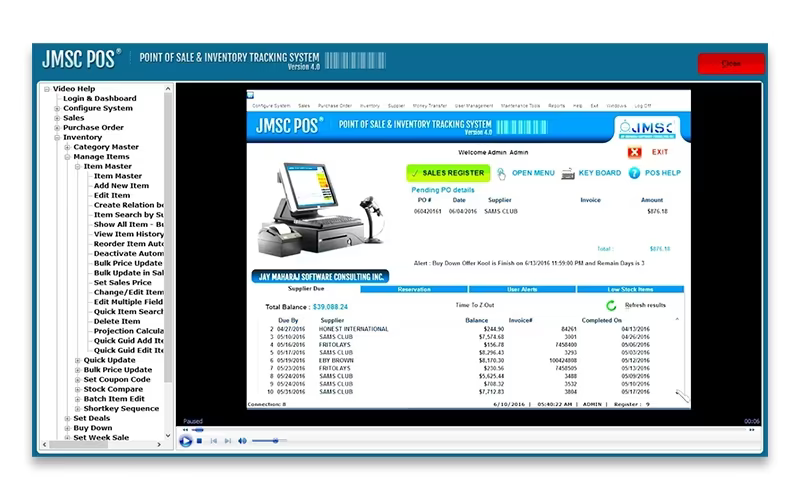The width and height of the screenshot is (800, 500).
Task: Open the Delete Item topic
Action: point(117,321)
